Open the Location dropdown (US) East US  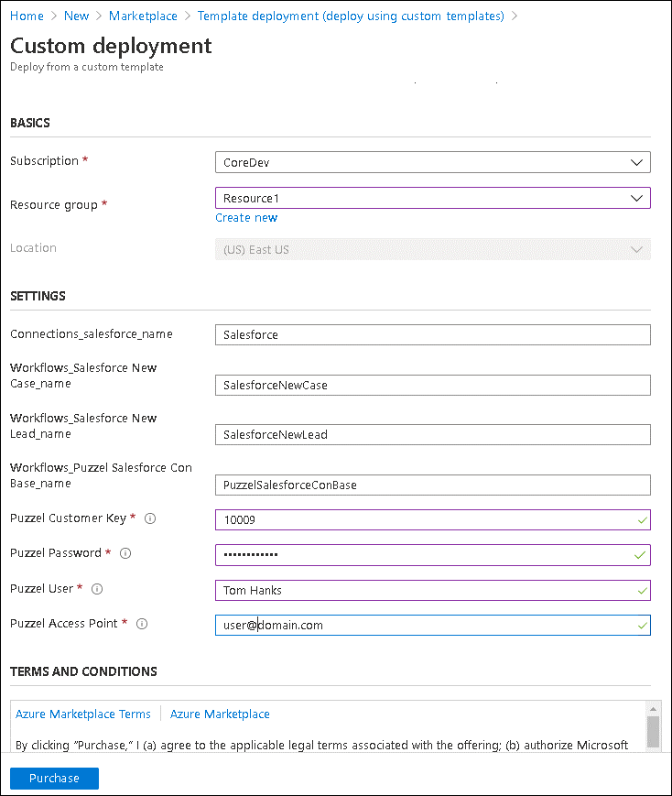pyautogui.click(x=432, y=249)
